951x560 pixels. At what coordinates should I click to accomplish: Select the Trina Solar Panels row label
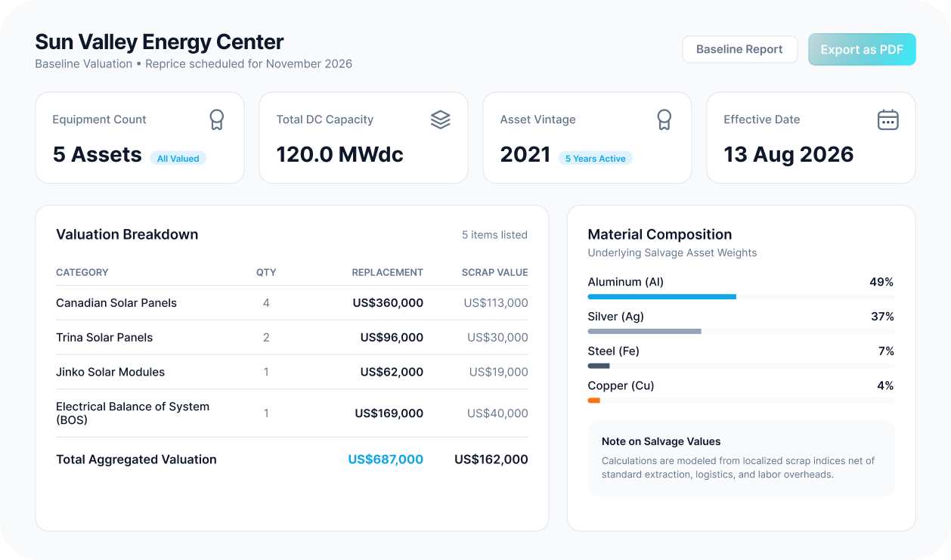104,338
